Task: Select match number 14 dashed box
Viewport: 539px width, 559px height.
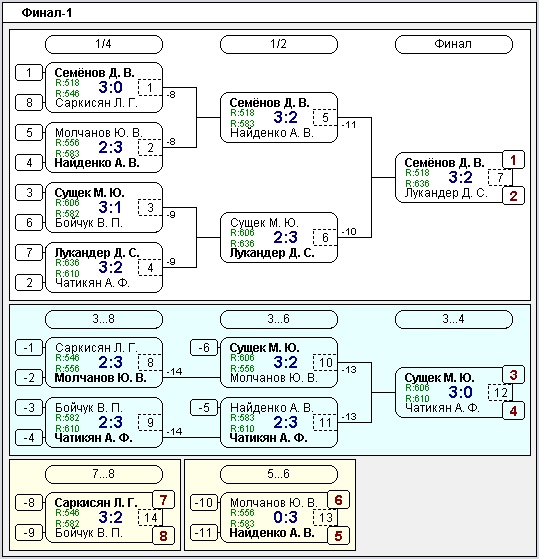Action: tap(150, 517)
